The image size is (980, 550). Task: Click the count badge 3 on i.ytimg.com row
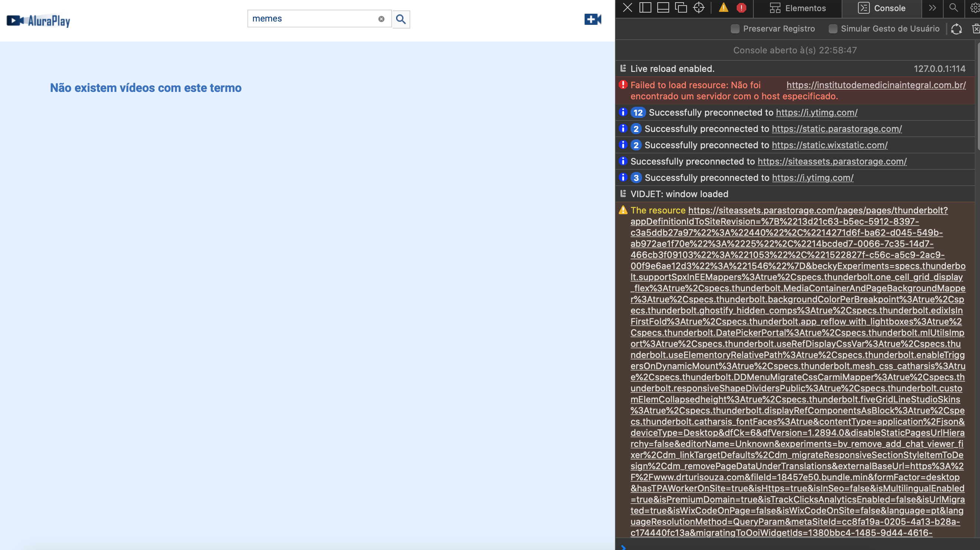point(636,178)
